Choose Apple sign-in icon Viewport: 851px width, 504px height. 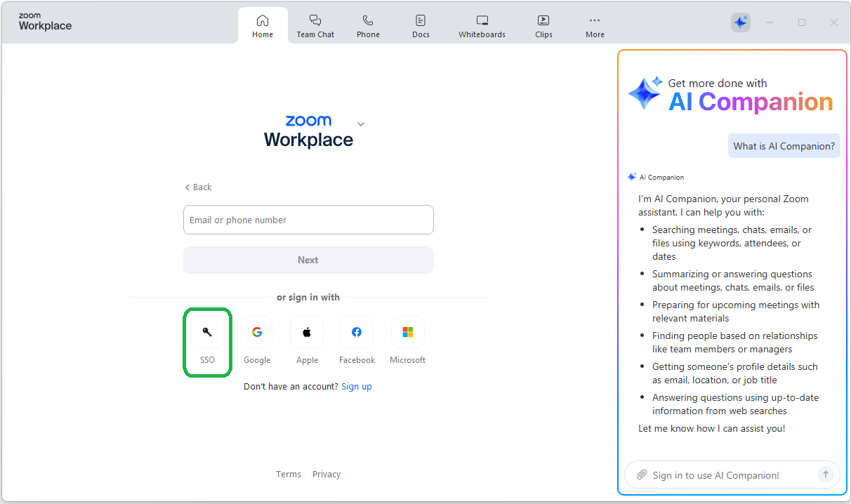click(x=307, y=332)
